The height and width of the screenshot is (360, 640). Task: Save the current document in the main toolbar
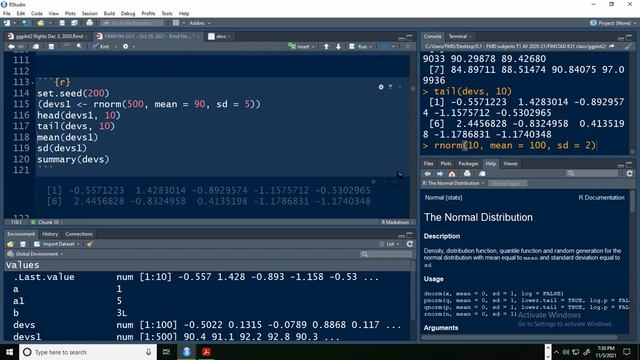pos(62,23)
